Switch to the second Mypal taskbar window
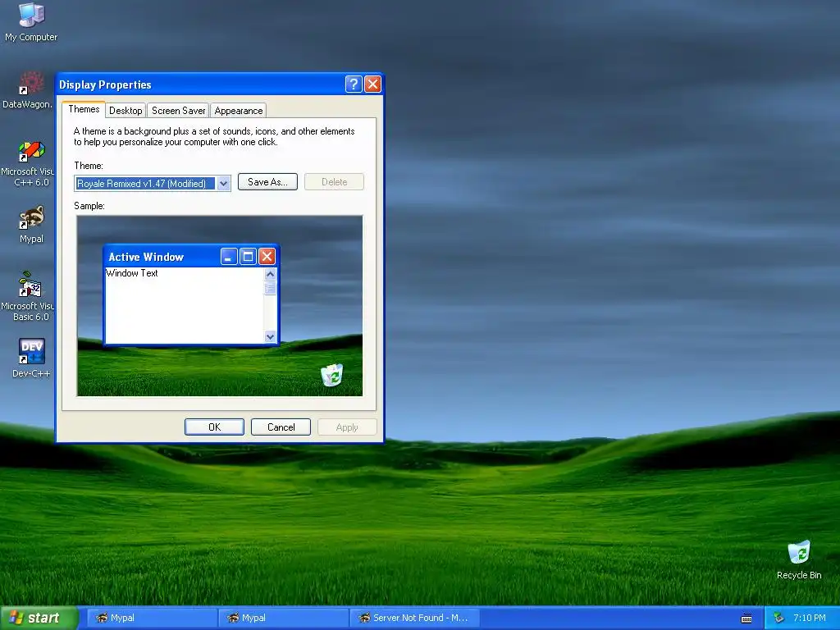The image size is (840, 630). [284, 618]
